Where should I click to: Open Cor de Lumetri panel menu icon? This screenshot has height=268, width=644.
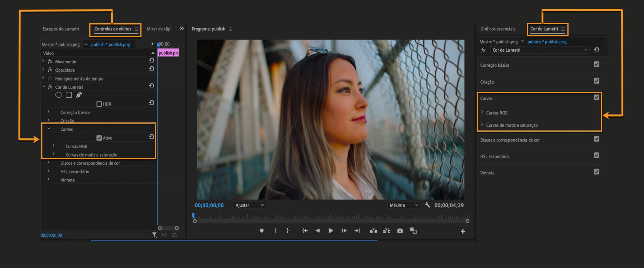coord(563,29)
